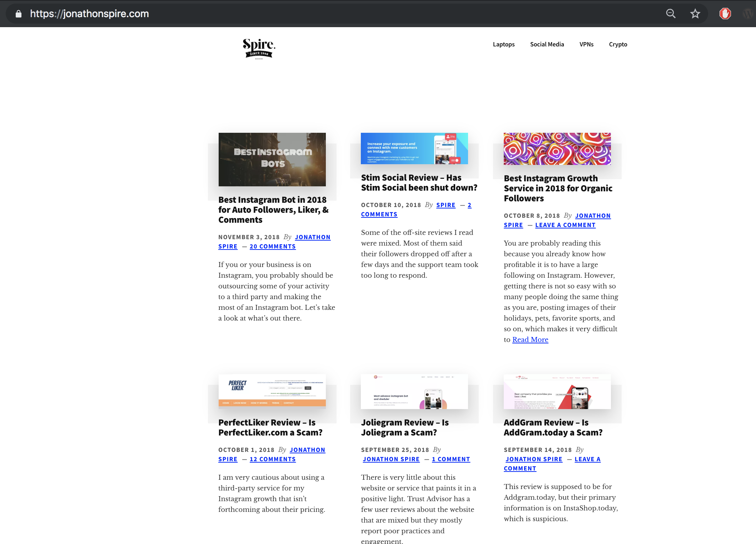Click the 'October 10, 2018' date text

coord(391,205)
